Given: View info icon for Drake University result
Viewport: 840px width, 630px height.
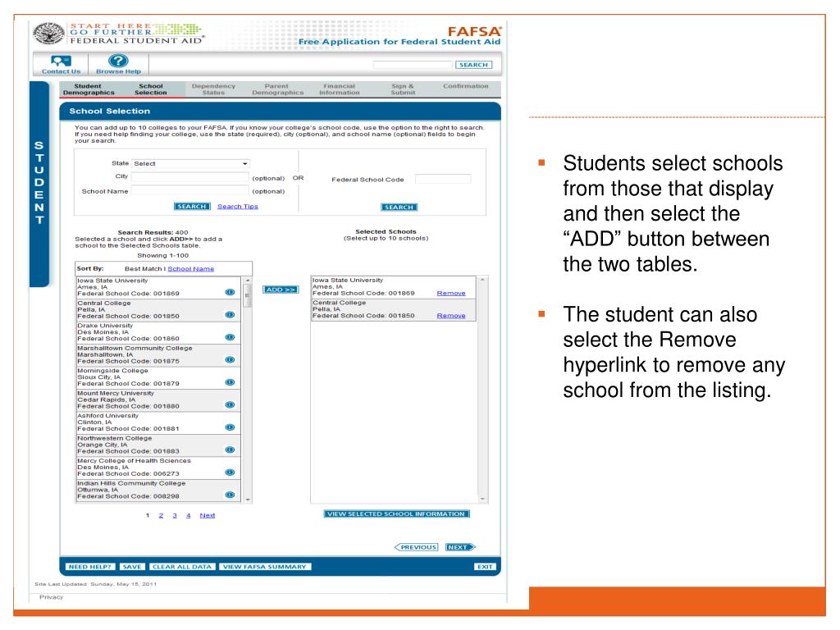Looking at the screenshot, I should click(230, 337).
